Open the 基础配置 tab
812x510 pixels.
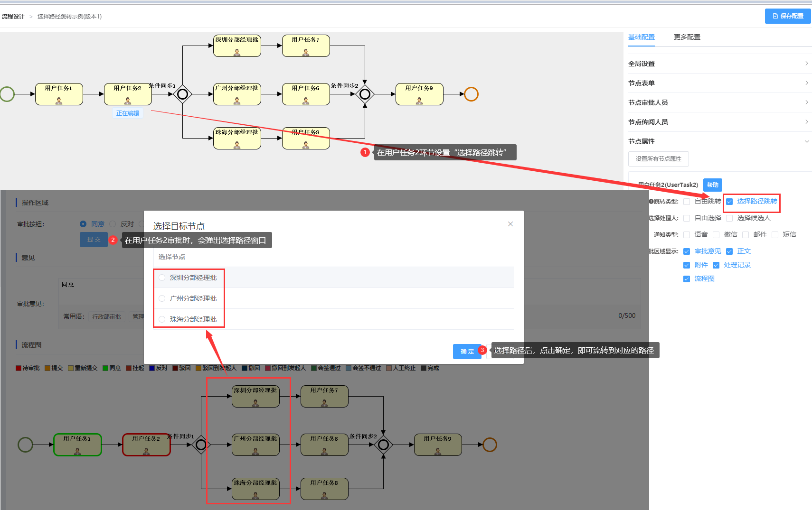[x=641, y=37]
